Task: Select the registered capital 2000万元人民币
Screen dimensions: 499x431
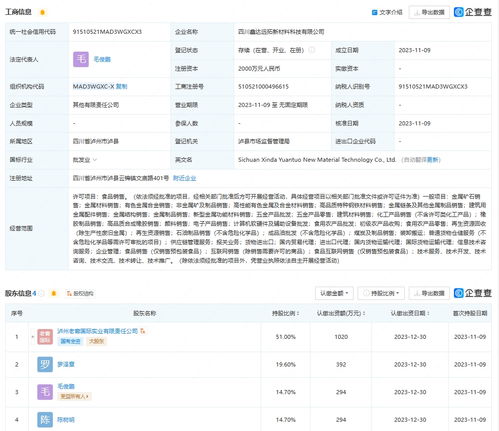Action: coord(259,69)
